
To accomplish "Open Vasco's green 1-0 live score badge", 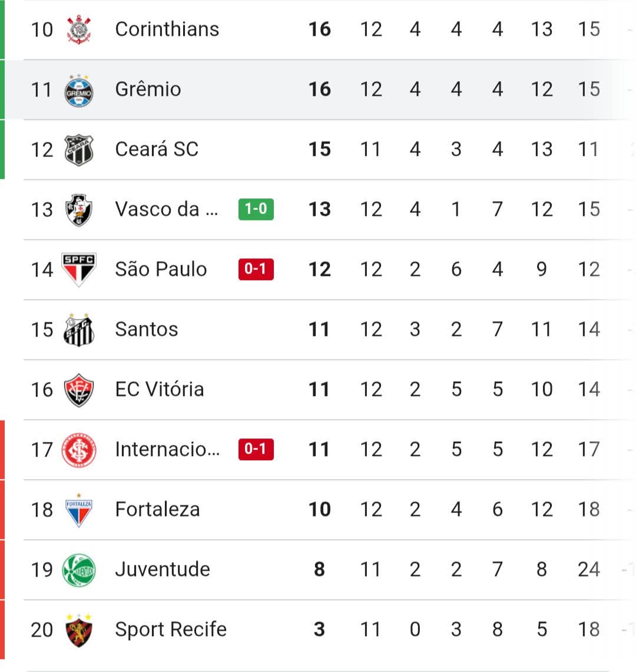I will coord(256,209).
